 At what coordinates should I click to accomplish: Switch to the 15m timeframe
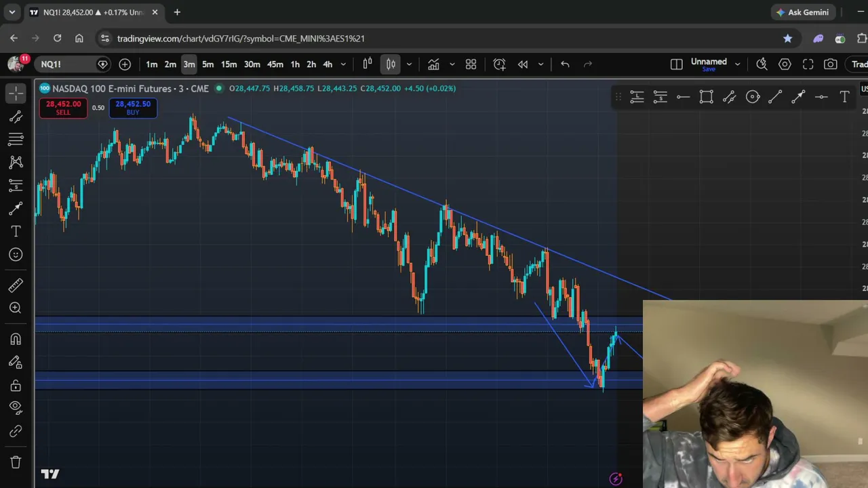click(x=229, y=64)
